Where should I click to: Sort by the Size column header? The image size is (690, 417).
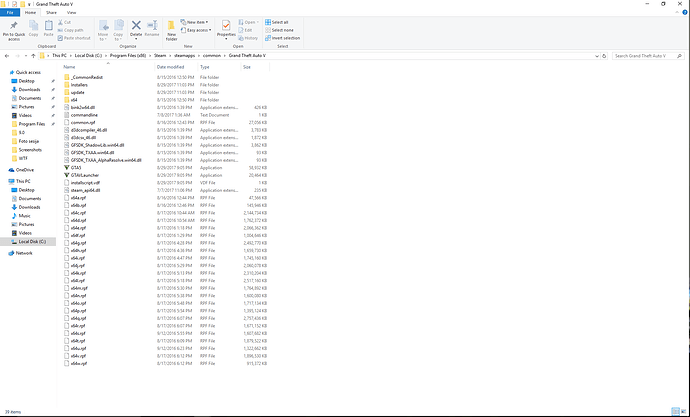[x=247, y=67]
